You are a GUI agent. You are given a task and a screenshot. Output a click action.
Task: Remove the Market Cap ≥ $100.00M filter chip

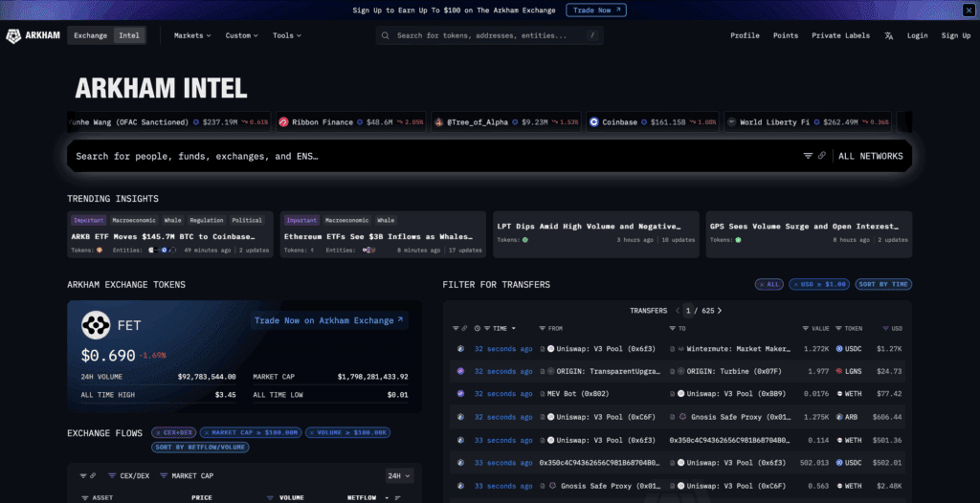251,432
